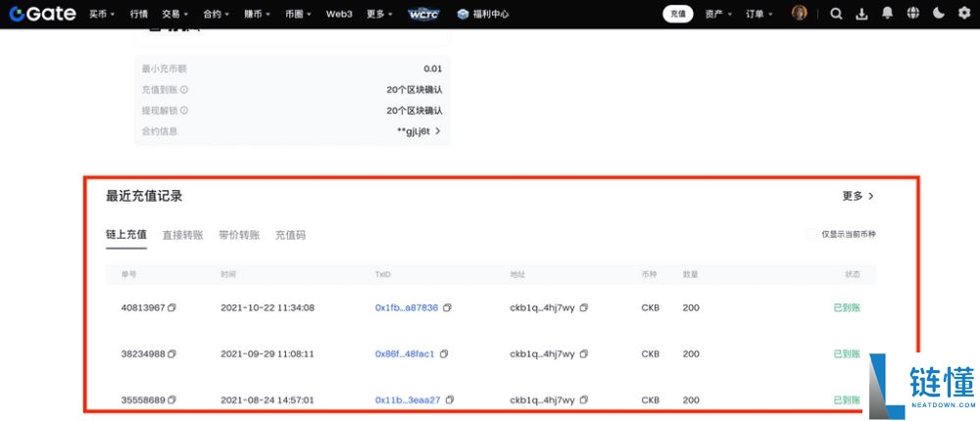Copy order number 38234988
The height and width of the screenshot is (421, 980).
[x=171, y=353]
